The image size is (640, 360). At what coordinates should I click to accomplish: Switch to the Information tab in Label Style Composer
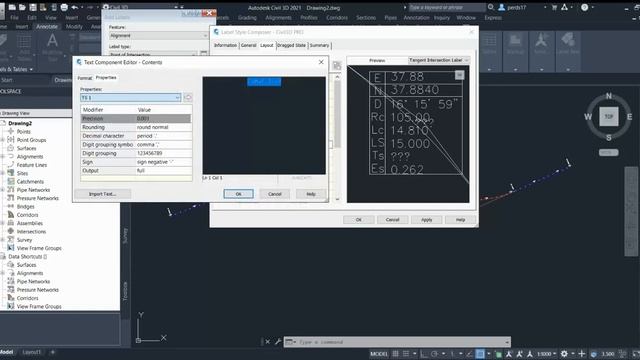click(225, 45)
